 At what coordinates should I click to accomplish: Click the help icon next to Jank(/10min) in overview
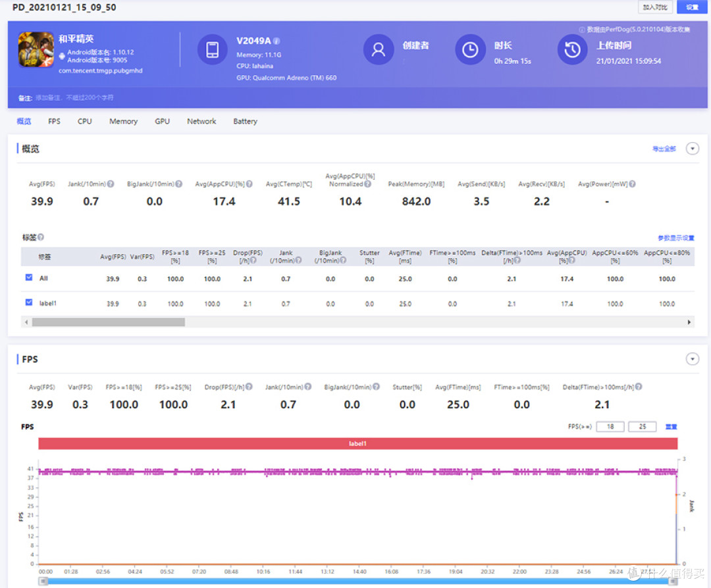(111, 184)
